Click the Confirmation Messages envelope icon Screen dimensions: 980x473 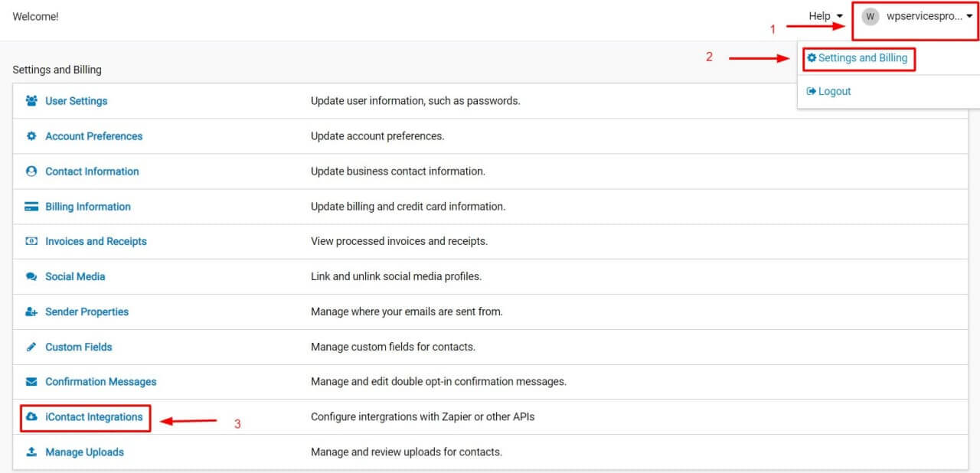31,382
